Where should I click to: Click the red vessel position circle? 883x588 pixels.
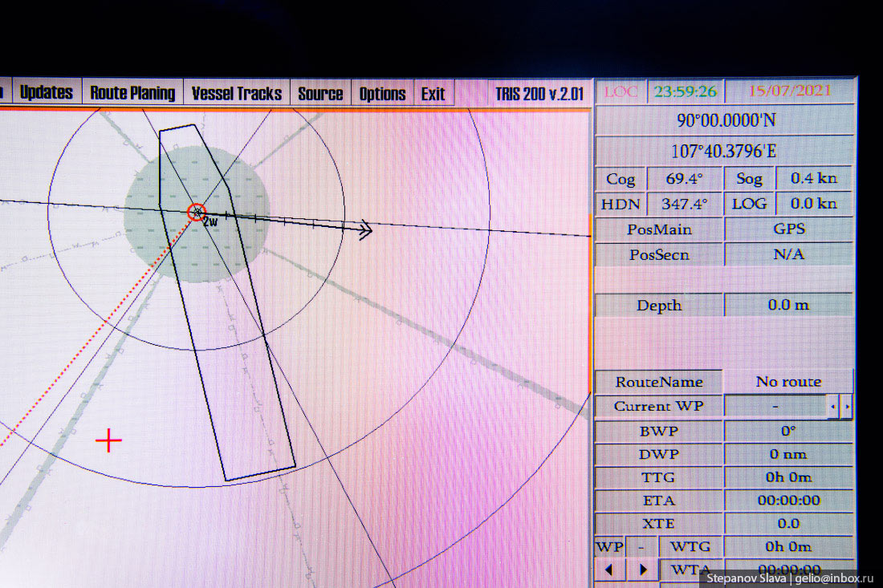[x=197, y=213]
